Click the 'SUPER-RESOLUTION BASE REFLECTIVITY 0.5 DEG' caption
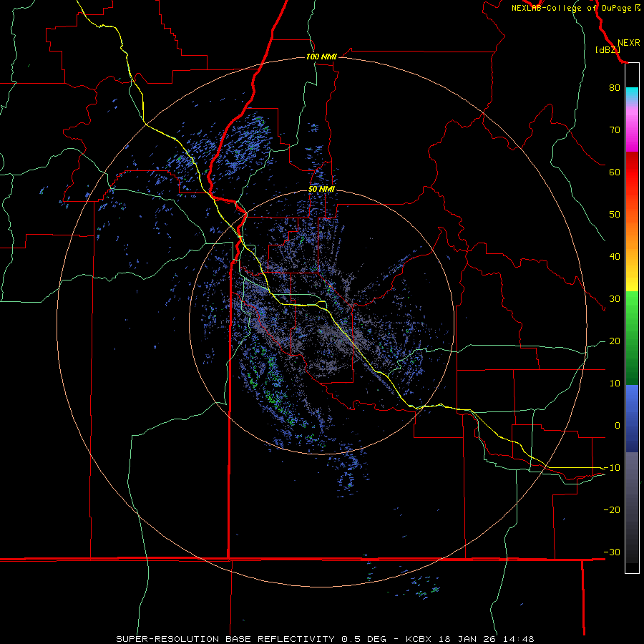This screenshot has width=644, height=644. coord(251,639)
